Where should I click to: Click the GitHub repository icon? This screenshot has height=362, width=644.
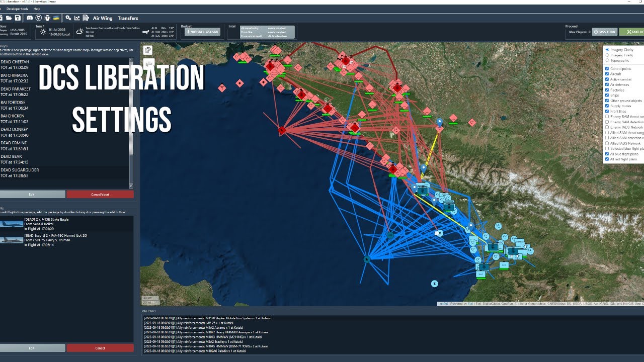click(39, 18)
